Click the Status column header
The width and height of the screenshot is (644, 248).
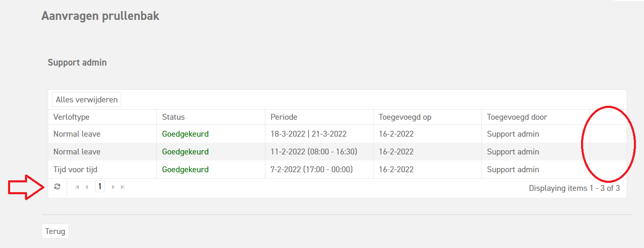[173, 117]
